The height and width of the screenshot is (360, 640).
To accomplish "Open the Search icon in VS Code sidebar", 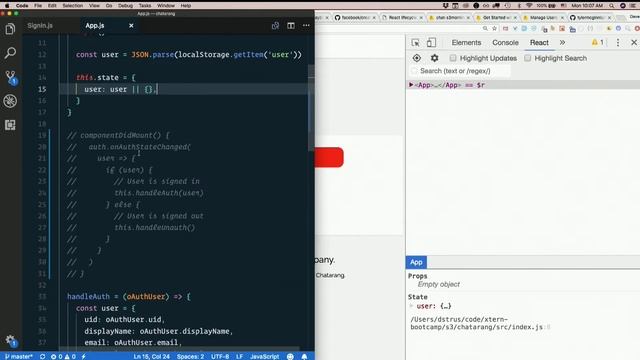I will (x=10, y=53).
